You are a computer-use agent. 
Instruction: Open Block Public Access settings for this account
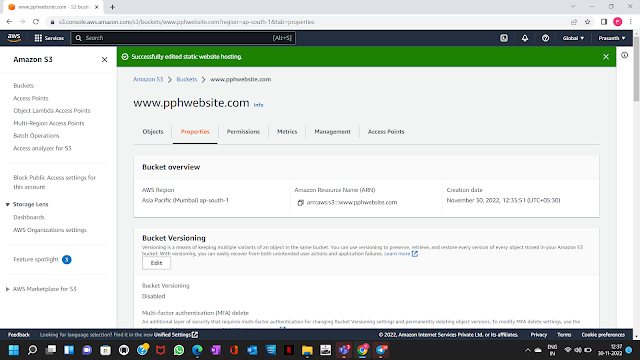tap(54, 182)
